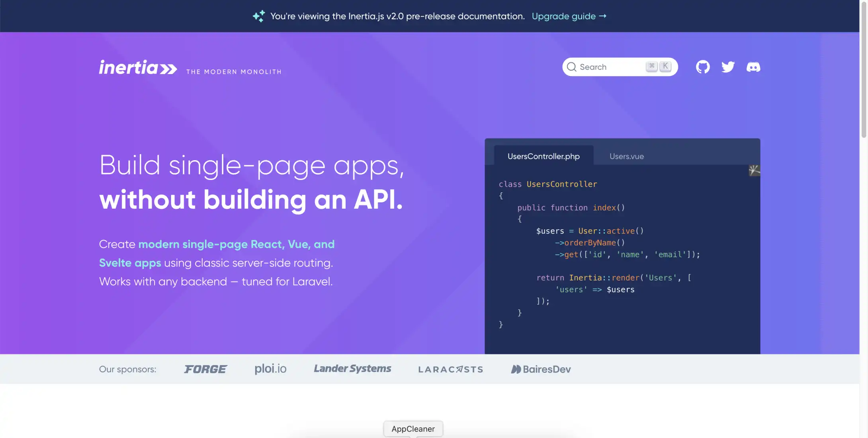Switch to the UsersController.php tab
The width and height of the screenshot is (868, 438).
point(543,156)
